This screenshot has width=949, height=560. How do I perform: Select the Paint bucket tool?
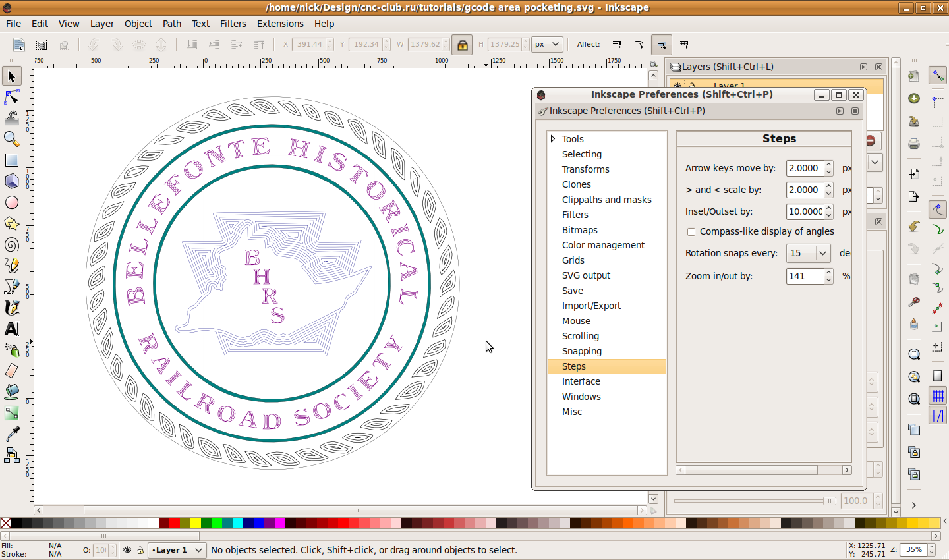(x=12, y=392)
